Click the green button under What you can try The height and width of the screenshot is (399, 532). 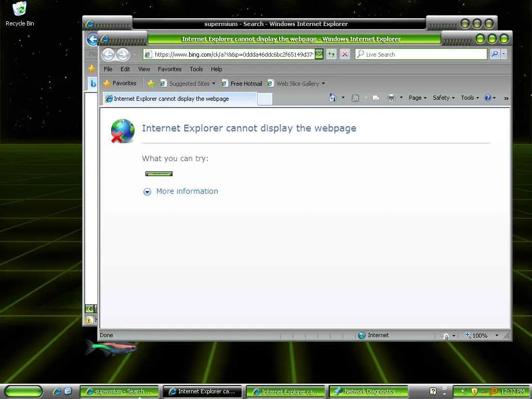(x=159, y=174)
